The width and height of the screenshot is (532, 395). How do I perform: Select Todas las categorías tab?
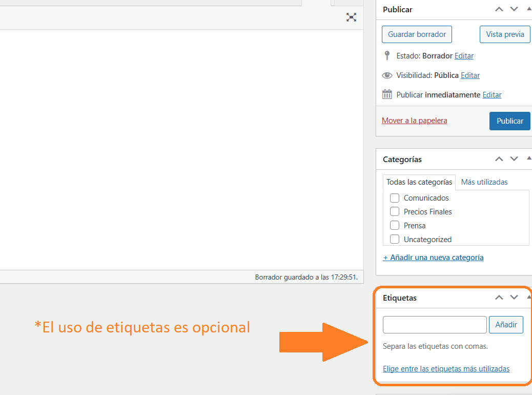coord(419,182)
